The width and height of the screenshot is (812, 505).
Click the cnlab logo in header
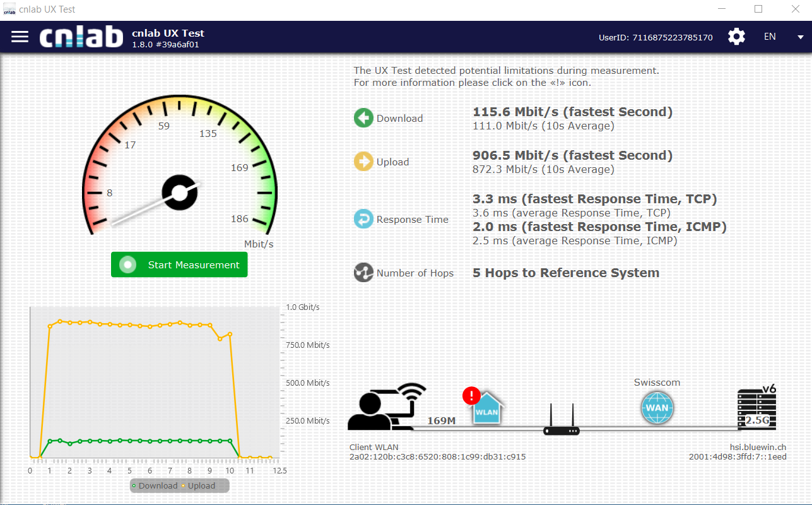point(81,37)
